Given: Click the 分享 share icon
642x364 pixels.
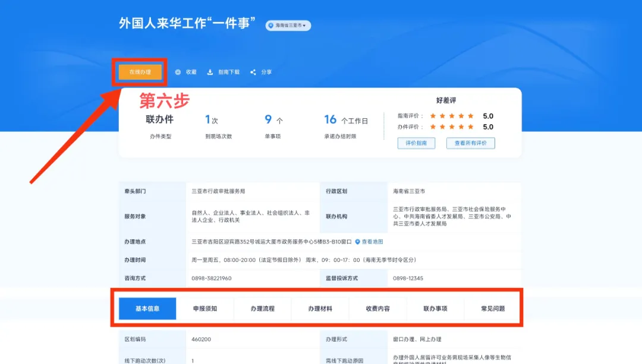Looking at the screenshot, I should pos(253,72).
